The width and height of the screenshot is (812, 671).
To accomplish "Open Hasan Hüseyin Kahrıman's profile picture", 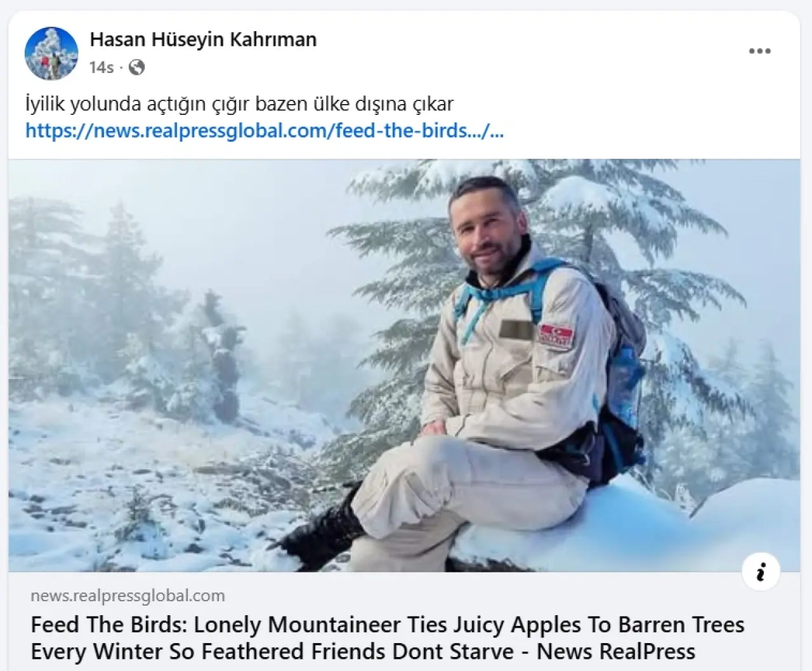I will tap(51, 53).
